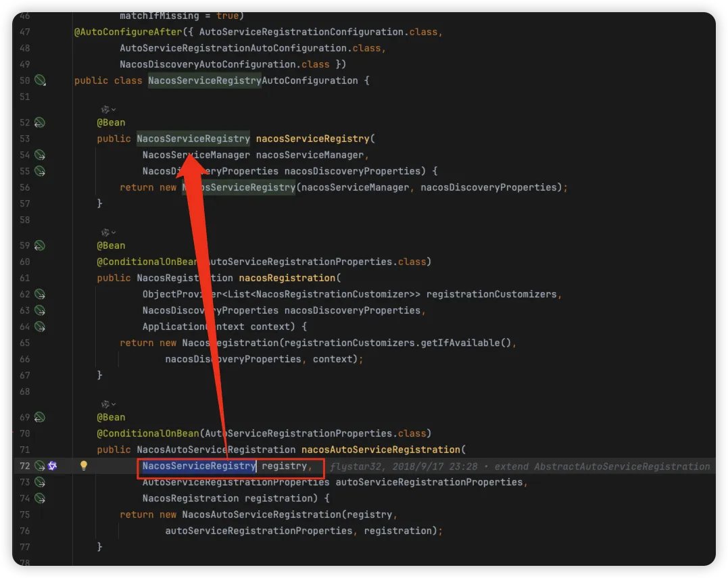Expand author hint above nacosServiceRegistry bean

pyautogui.click(x=108, y=109)
